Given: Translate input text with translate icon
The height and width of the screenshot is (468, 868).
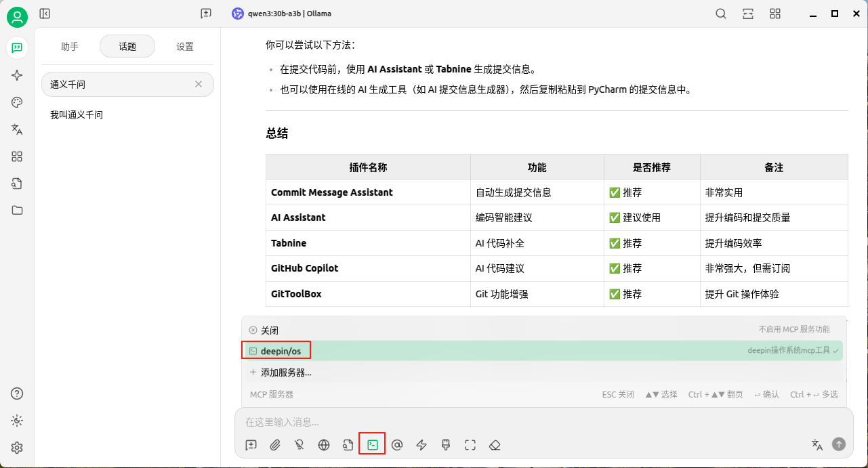Looking at the screenshot, I should coord(817,444).
